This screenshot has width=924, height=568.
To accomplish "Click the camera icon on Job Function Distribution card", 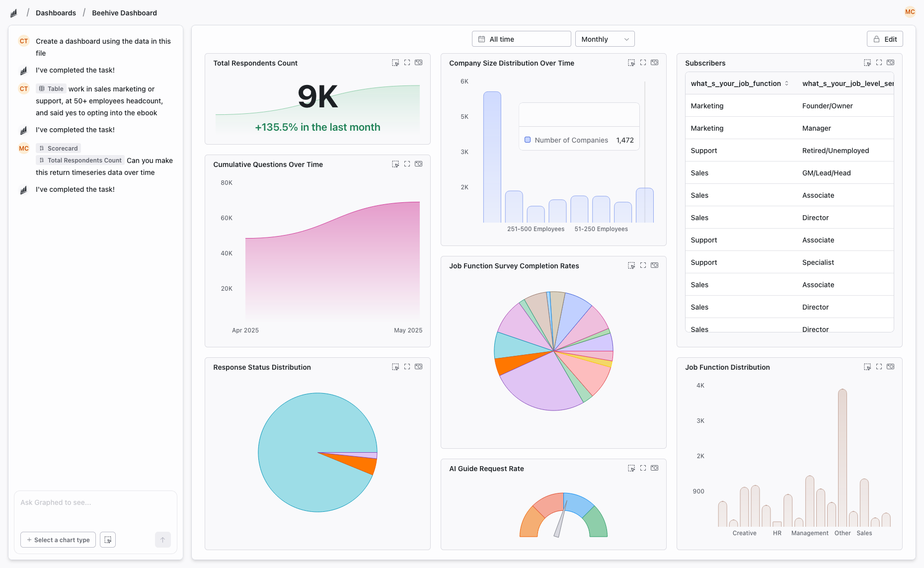I will tap(891, 367).
